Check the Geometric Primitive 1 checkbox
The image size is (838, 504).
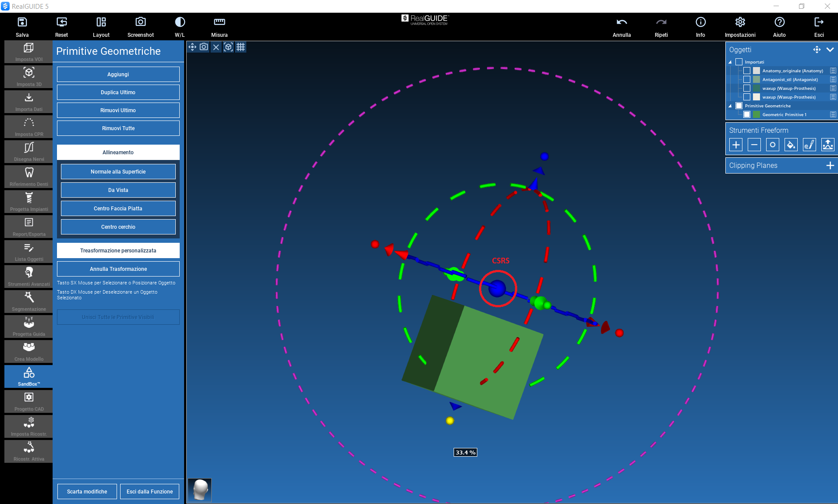(x=747, y=115)
